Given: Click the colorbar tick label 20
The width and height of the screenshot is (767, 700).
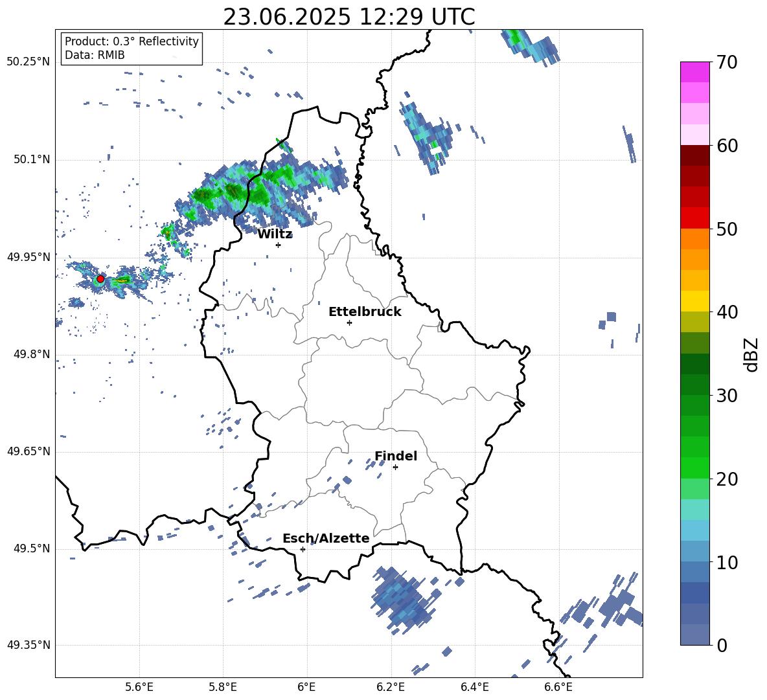Looking at the screenshot, I should pos(727,479).
